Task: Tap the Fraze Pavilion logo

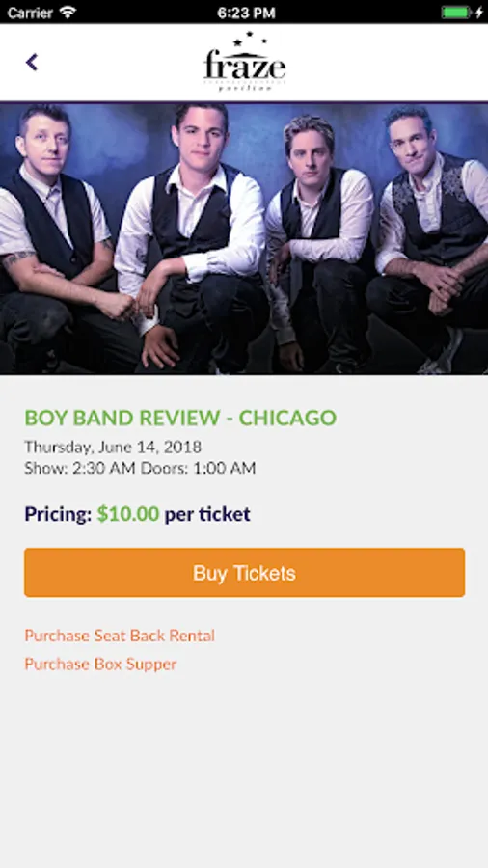Action: tap(244, 62)
